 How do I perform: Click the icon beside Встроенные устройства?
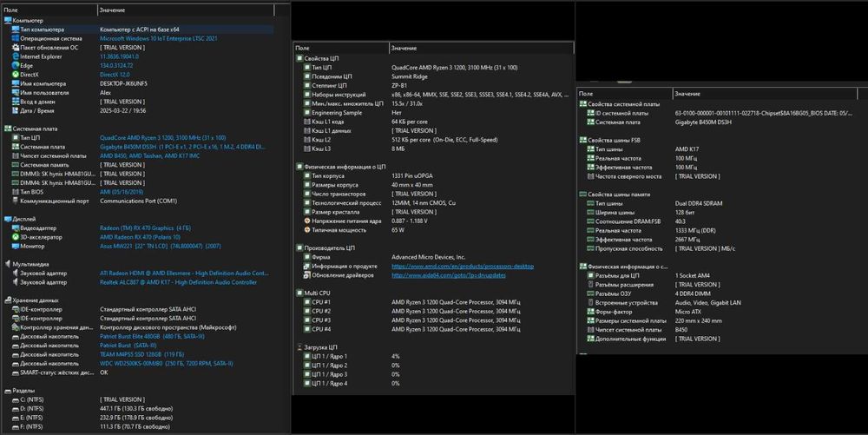pos(590,303)
